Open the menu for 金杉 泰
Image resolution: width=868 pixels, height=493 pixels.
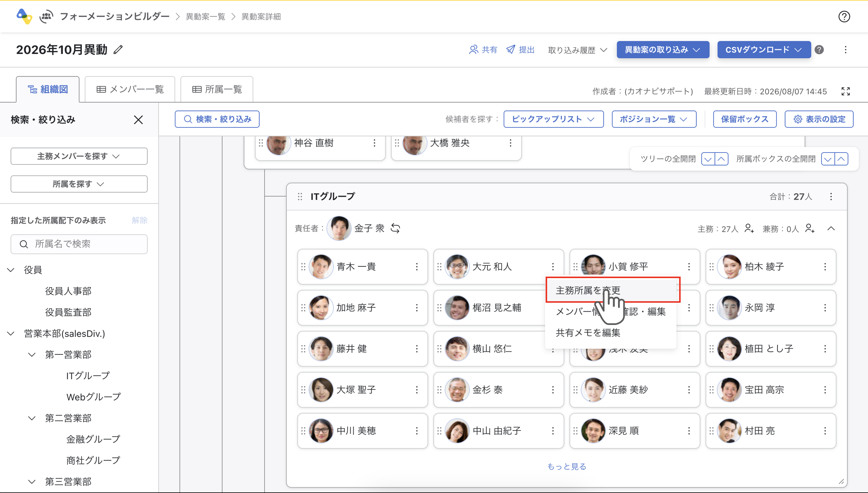[553, 390]
